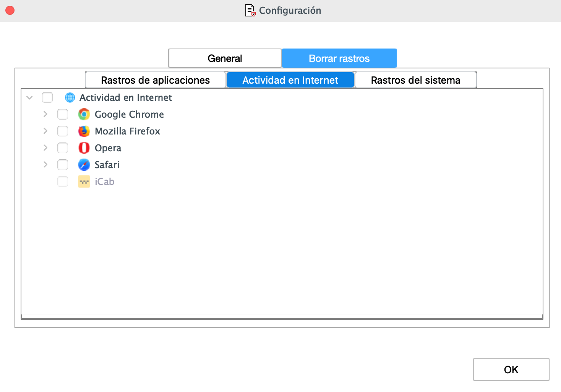Click the Configuración document icon in the title bar
Image resolution: width=561 pixels, height=392 pixels.
tap(250, 10)
